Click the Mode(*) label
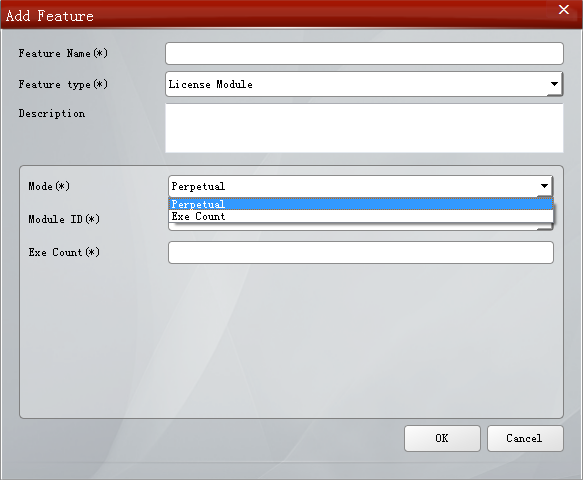The height and width of the screenshot is (480, 583). (49, 186)
